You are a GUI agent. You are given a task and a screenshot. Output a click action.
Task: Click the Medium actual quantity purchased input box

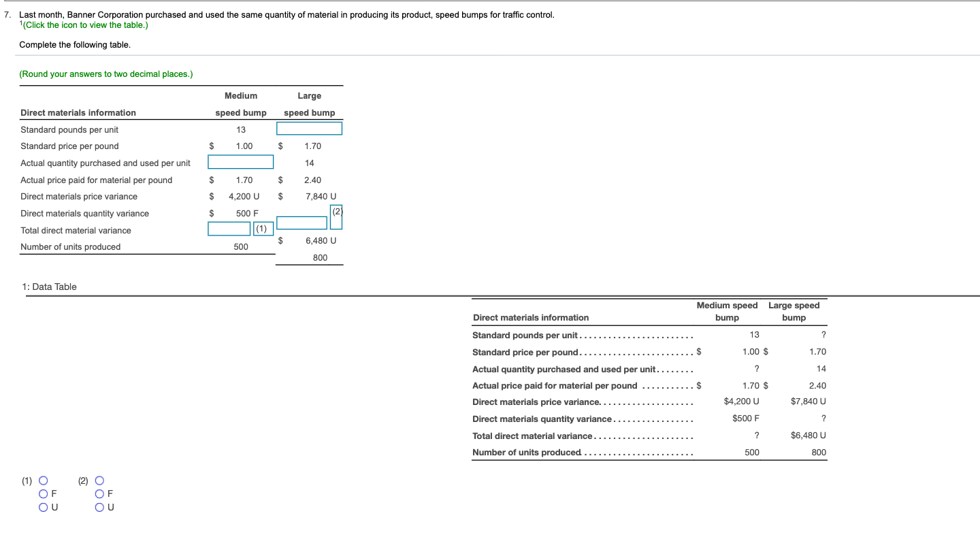(x=240, y=162)
